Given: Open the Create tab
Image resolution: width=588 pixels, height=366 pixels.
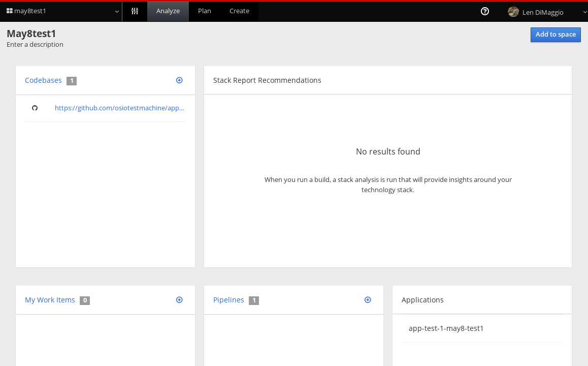Looking at the screenshot, I should point(239,11).
